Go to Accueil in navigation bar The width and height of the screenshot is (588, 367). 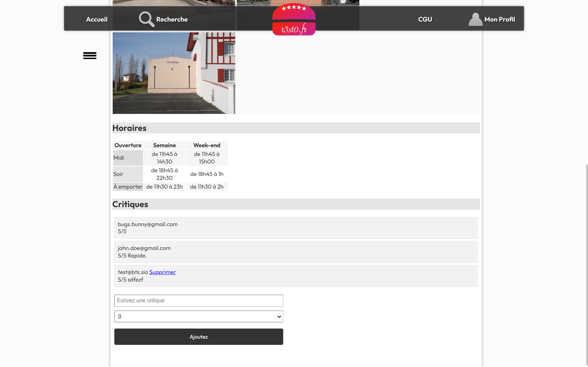pos(97,19)
